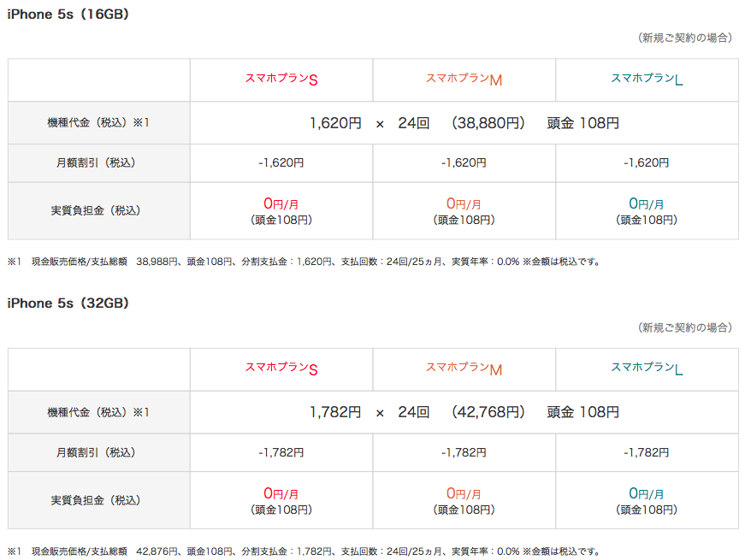Click -1,782円 discount under Plan S
The width and height of the screenshot is (751, 560).
coord(281,453)
